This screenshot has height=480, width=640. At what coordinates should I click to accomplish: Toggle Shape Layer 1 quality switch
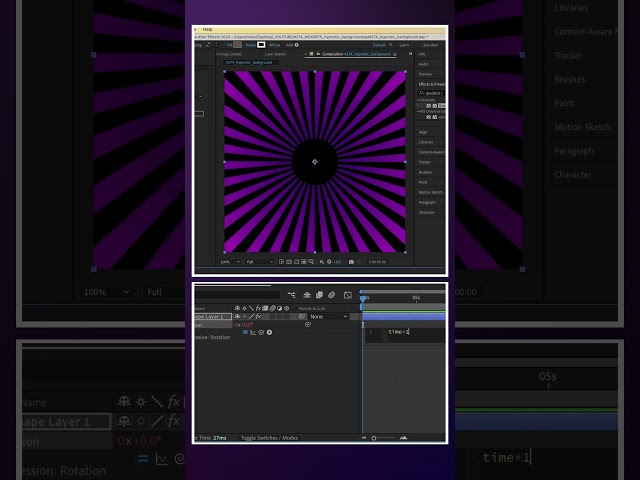click(251, 316)
